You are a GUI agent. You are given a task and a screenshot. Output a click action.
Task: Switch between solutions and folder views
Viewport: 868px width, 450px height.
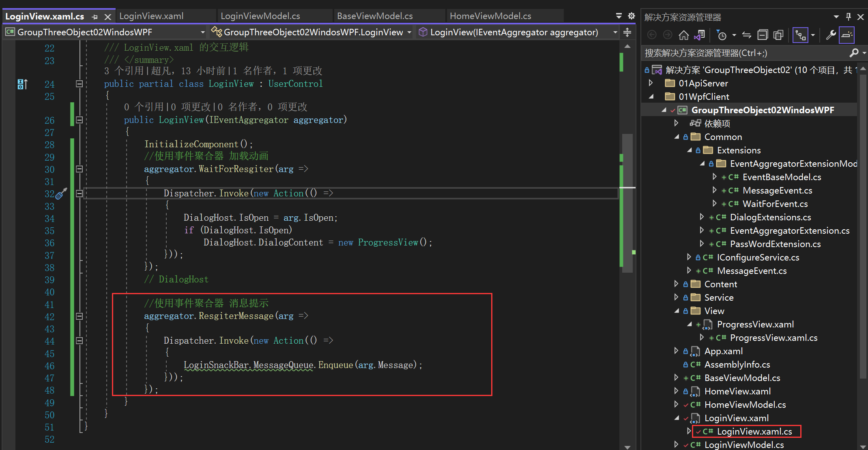[x=699, y=35]
